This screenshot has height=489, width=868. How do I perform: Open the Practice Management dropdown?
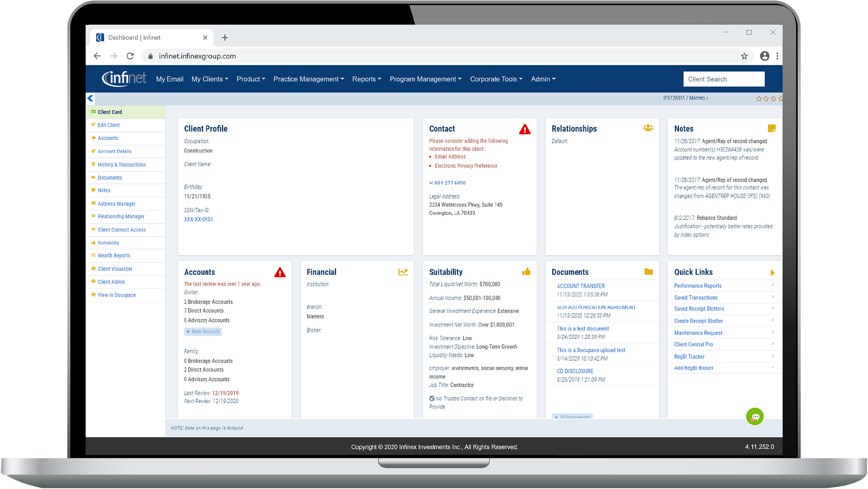pyautogui.click(x=309, y=79)
